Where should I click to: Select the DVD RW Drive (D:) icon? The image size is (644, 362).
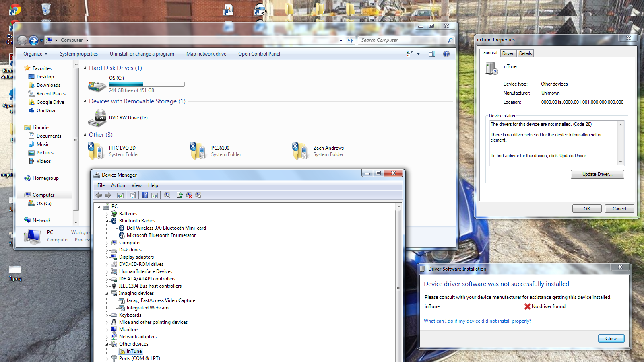97,118
